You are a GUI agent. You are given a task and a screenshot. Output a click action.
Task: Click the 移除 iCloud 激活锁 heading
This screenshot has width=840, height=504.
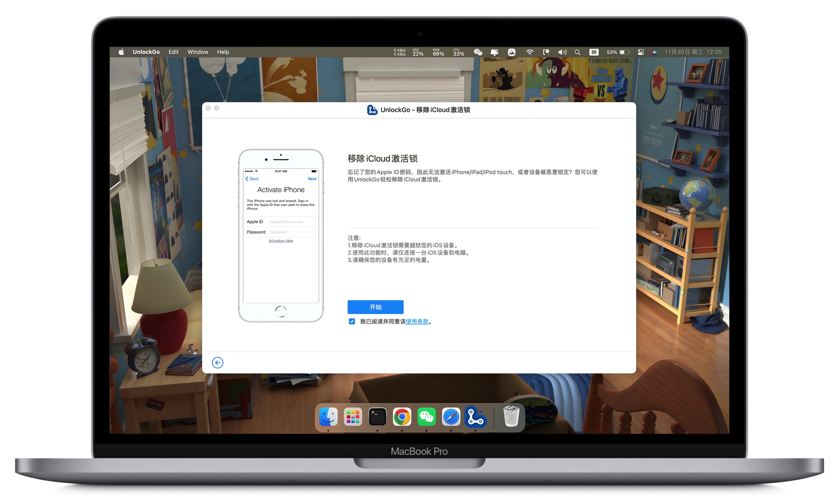click(x=383, y=159)
